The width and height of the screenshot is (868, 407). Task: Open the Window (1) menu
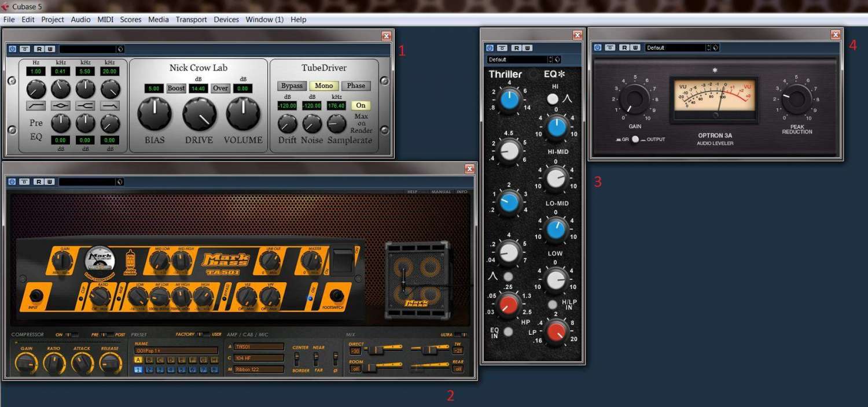[x=264, y=20]
